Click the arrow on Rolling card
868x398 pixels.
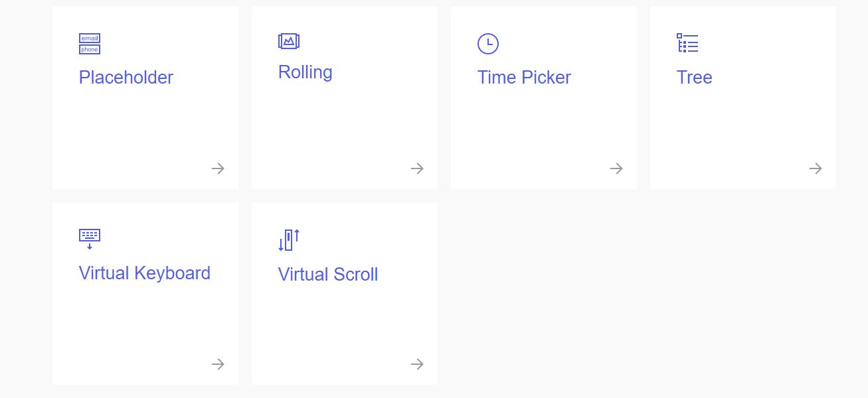(417, 168)
